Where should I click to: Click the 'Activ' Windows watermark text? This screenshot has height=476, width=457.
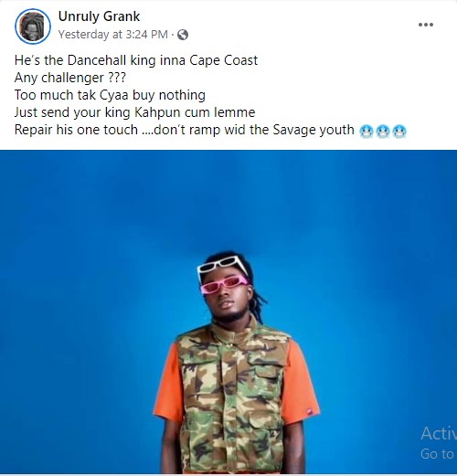(439, 433)
